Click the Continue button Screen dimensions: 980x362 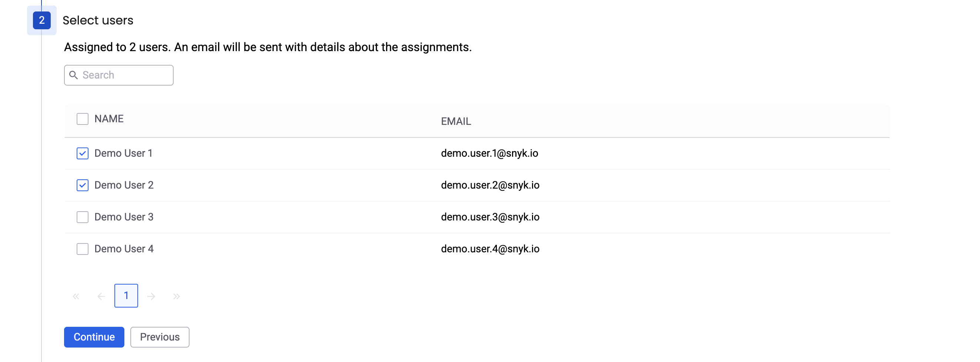pos(94,337)
